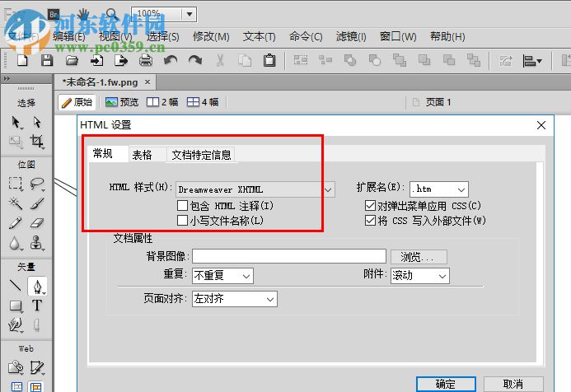Select the Rectangle shape tool

pos(16,306)
